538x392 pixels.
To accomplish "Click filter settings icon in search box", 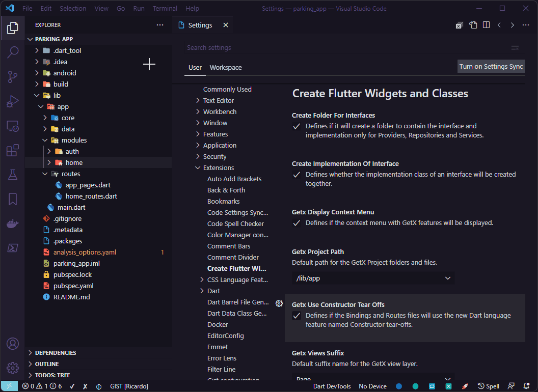I will 515,48.
